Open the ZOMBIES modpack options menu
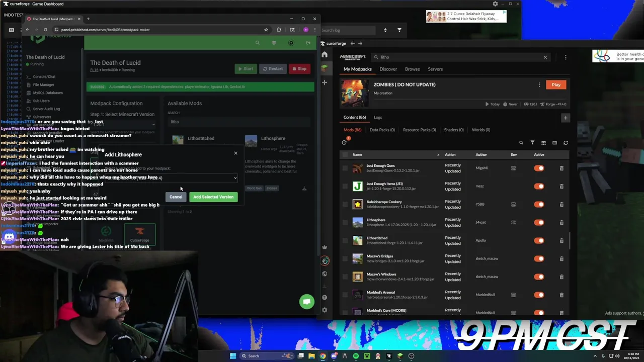Screen dimensions: 644x362 tap(539, 84)
